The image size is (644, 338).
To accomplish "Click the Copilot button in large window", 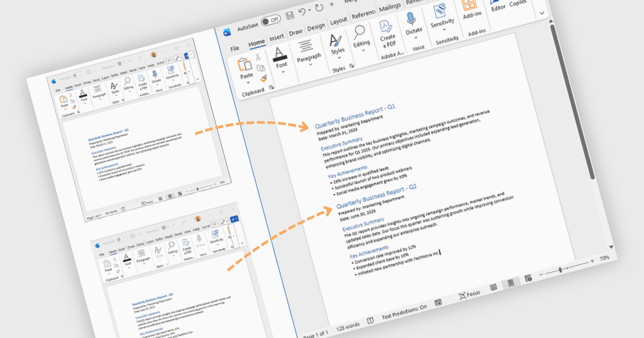I will pyautogui.click(x=518, y=3).
